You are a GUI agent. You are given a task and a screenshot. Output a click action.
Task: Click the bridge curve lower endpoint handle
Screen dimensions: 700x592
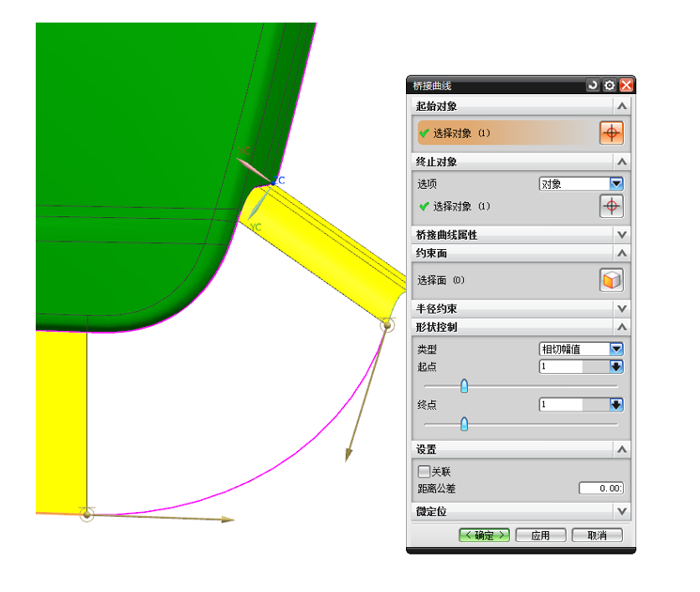[87, 515]
